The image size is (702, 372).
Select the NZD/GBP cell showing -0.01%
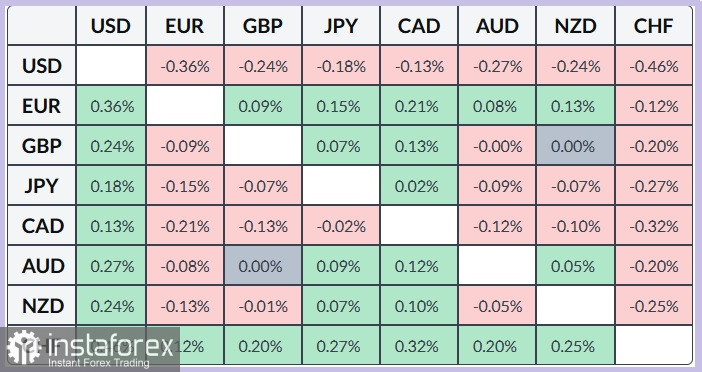[263, 306]
